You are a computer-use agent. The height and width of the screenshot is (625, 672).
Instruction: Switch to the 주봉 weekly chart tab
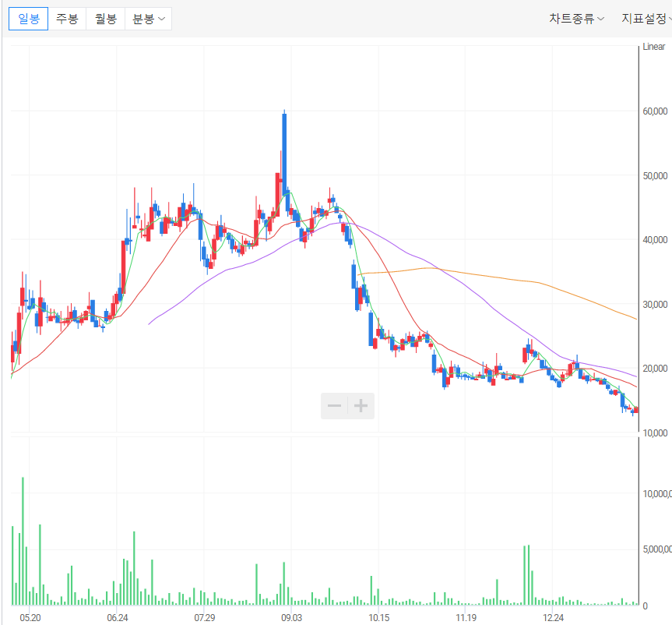67,19
